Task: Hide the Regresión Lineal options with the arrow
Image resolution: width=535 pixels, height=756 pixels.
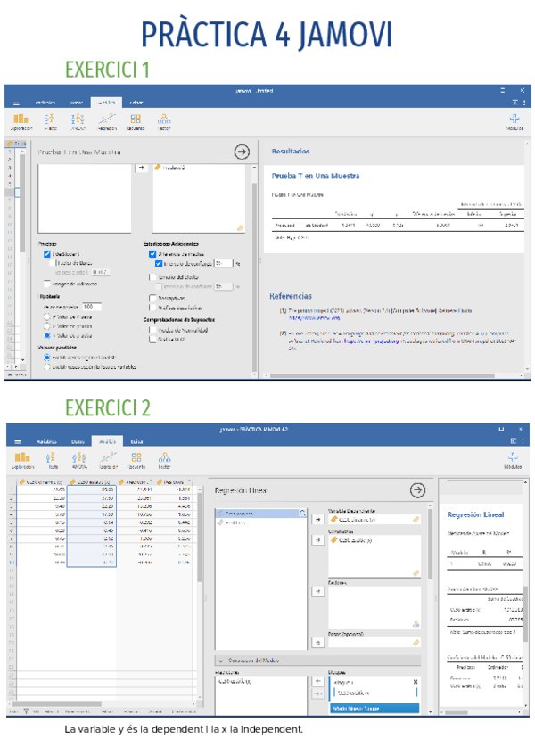Action: pos(417,490)
